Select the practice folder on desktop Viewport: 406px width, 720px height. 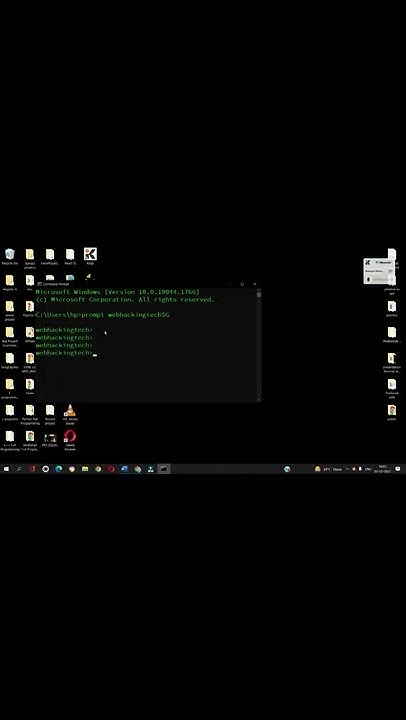click(392, 308)
